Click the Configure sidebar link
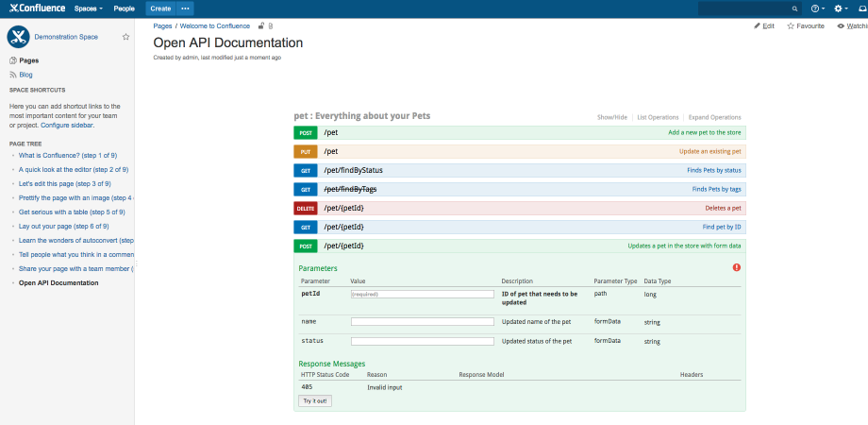Image resolution: width=868 pixels, height=425 pixels. pos(67,126)
